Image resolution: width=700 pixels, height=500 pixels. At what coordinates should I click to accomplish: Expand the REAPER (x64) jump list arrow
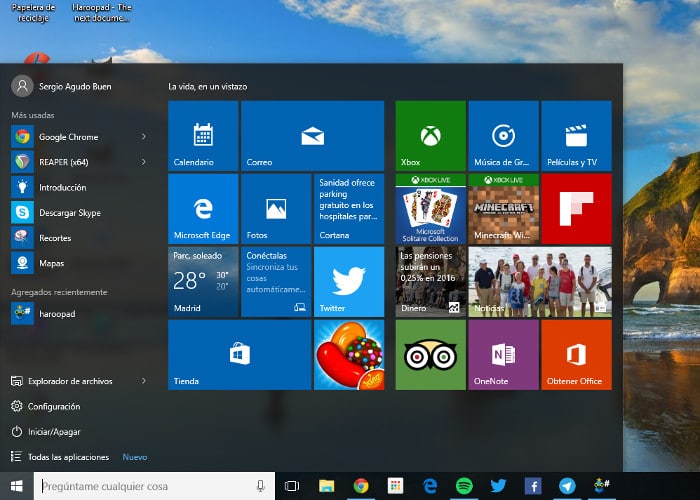tap(144, 162)
